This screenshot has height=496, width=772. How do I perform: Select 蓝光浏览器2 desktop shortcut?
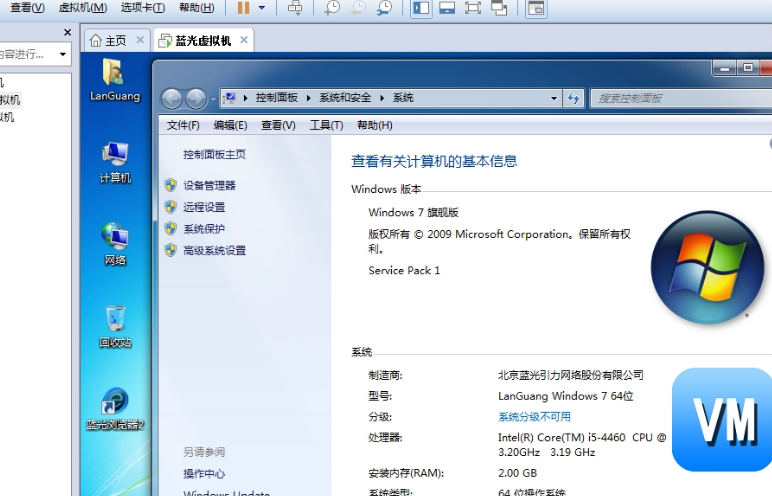click(115, 409)
